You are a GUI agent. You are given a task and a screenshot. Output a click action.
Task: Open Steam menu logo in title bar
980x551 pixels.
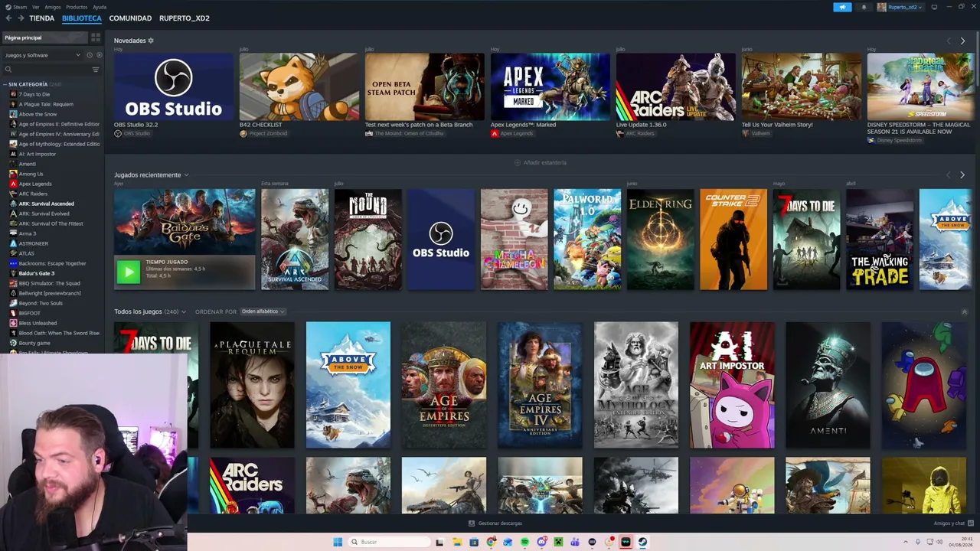point(8,7)
